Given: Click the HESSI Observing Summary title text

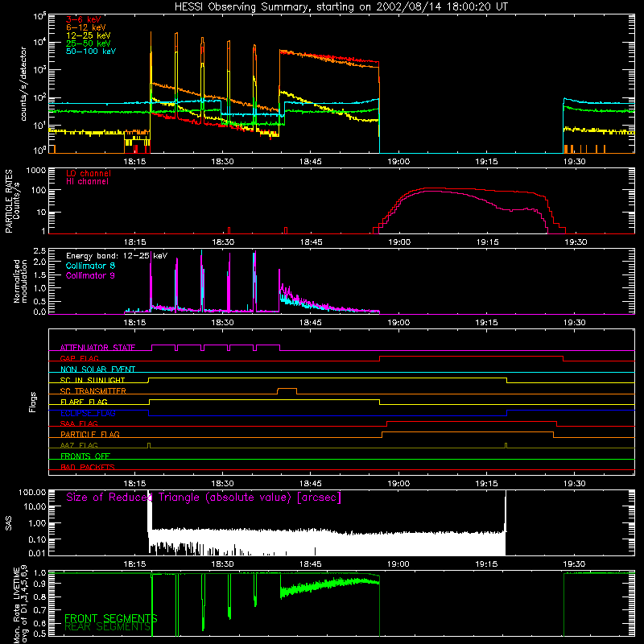Looking at the screenshot, I should coord(341,7).
